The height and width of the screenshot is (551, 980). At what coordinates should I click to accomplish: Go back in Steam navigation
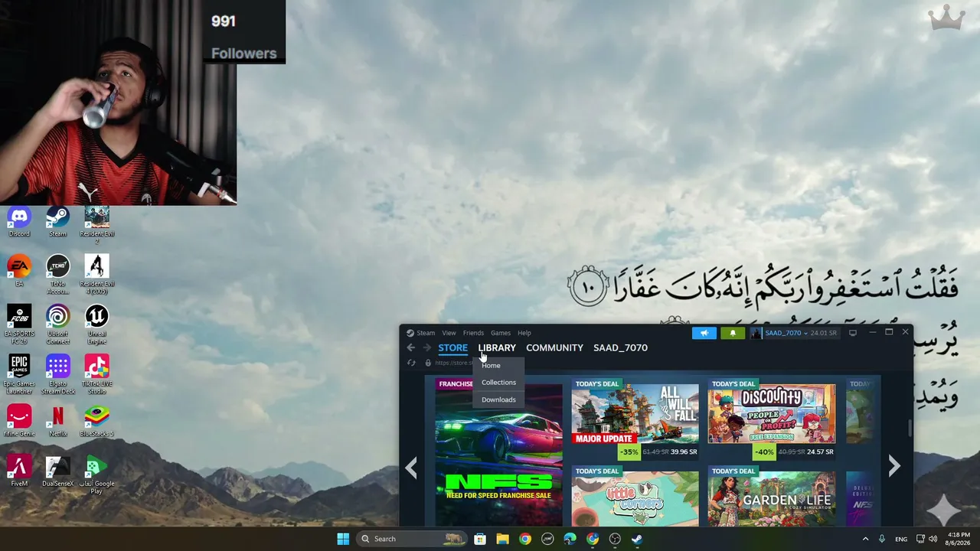coord(411,347)
